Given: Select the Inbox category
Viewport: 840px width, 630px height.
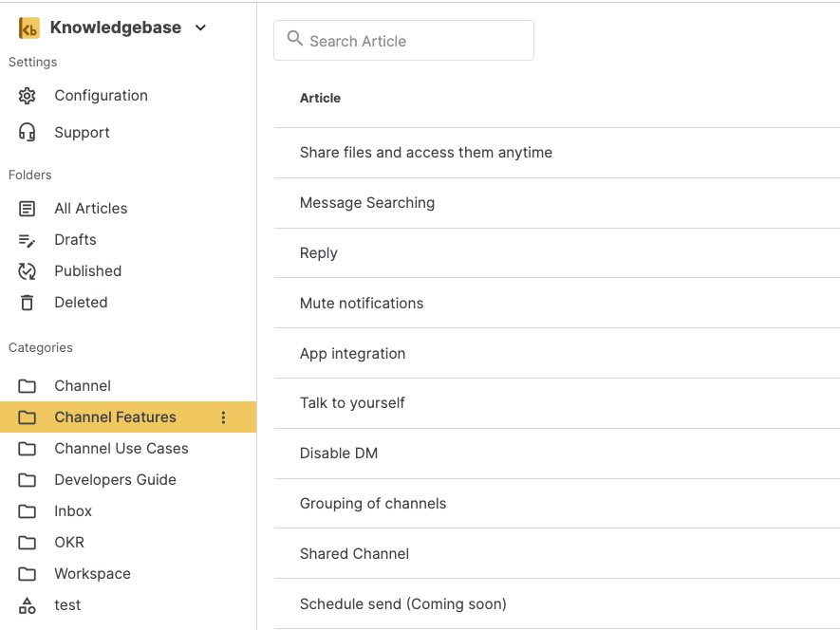Looking at the screenshot, I should point(73,511).
